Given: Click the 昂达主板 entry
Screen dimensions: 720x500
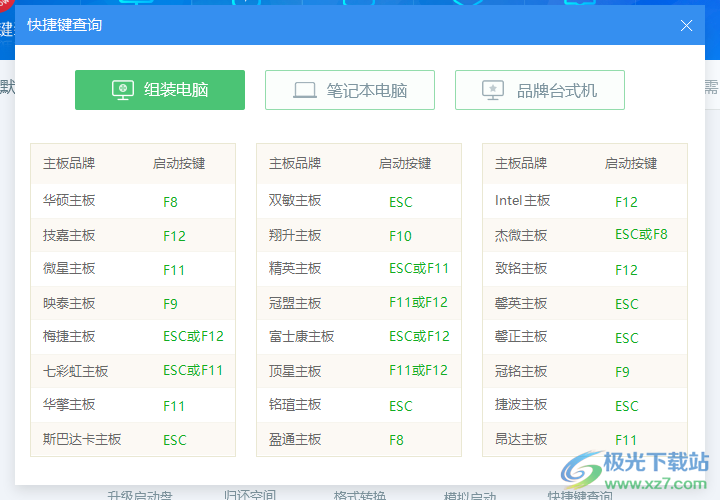Looking at the screenshot, I should click(521, 439).
